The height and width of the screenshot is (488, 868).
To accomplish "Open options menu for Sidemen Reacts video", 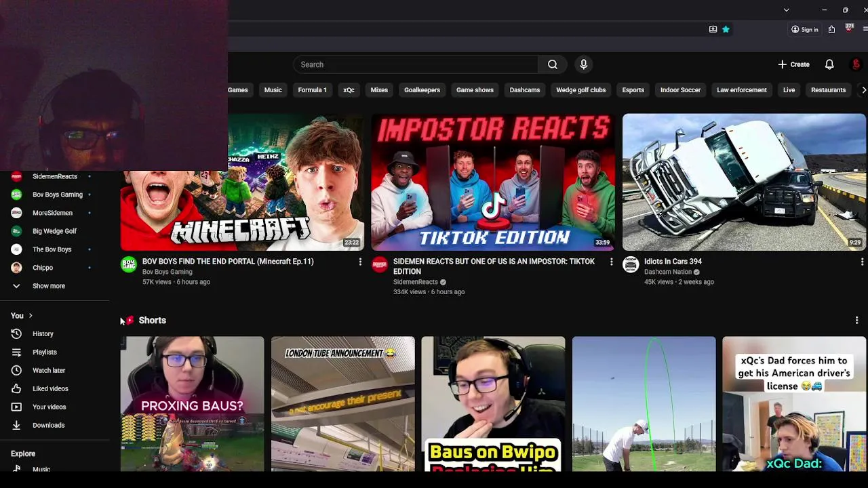I will (x=611, y=262).
